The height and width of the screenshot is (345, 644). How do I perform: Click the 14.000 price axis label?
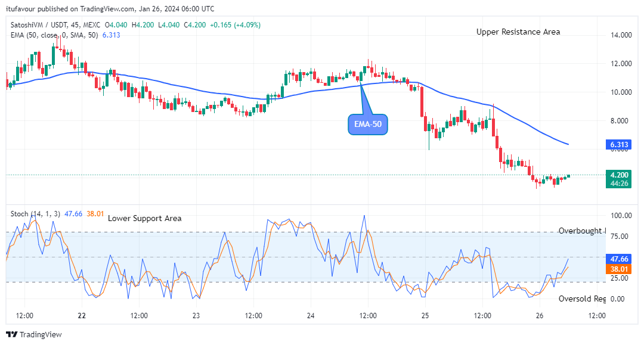point(621,35)
